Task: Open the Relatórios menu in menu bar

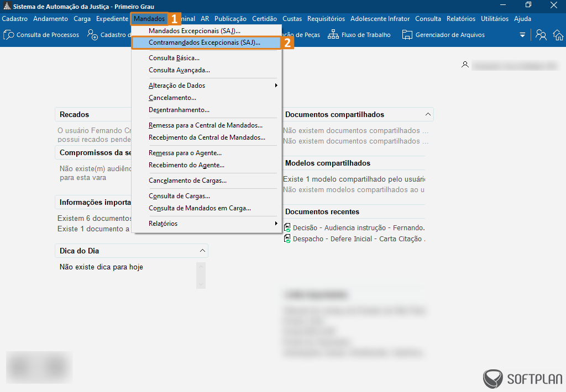Action: pos(461,19)
